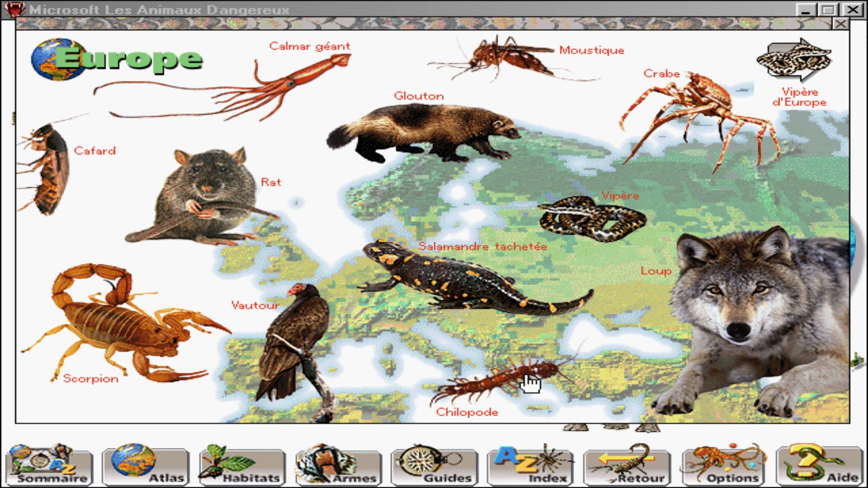The height and width of the screenshot is (488, 868).
Task: Go to next: Vipère d'Europe arrow
Action: pyautogui.click(x=794, y=60)
